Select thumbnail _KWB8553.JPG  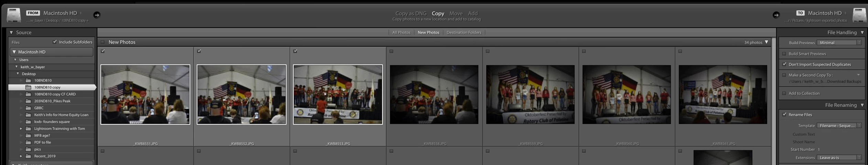click(x=338, y=94)
